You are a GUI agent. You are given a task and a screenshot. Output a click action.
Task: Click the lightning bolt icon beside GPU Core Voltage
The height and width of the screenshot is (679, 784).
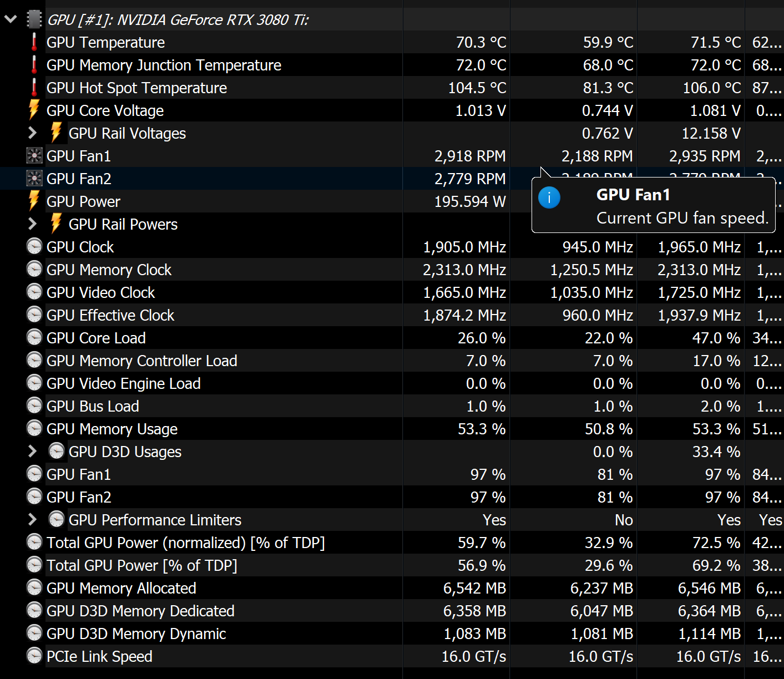[x=34, y=110]
